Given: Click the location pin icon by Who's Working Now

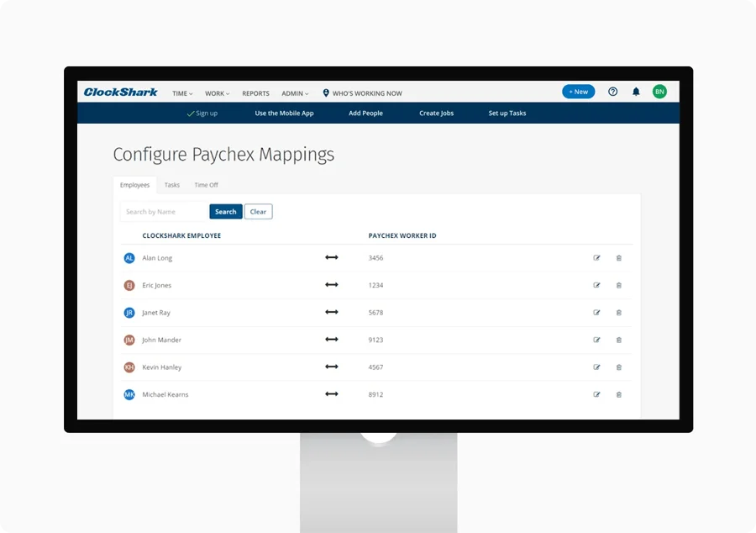Looking at the screenshot, I should tap(326, 92).
